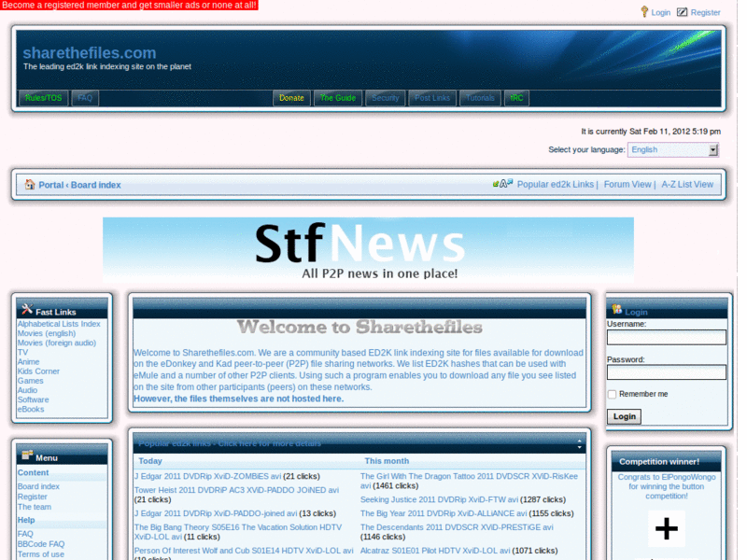The image size is (747, 560).
Task: Click the Login button in sidebar
Action: (624, 416)
